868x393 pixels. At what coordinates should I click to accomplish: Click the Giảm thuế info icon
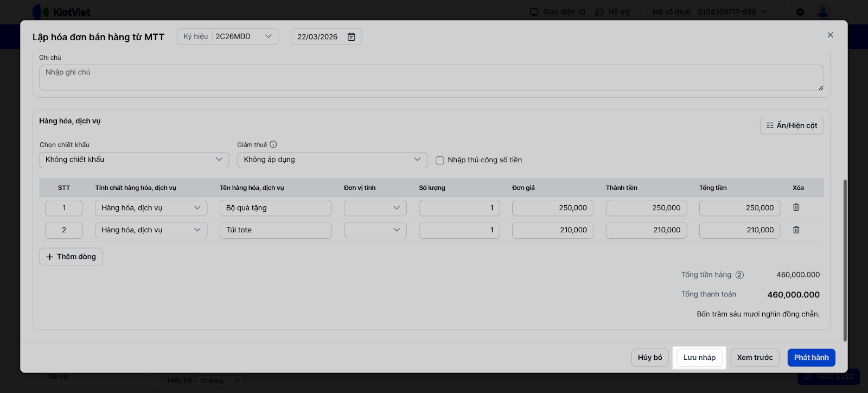pos(273,144)
